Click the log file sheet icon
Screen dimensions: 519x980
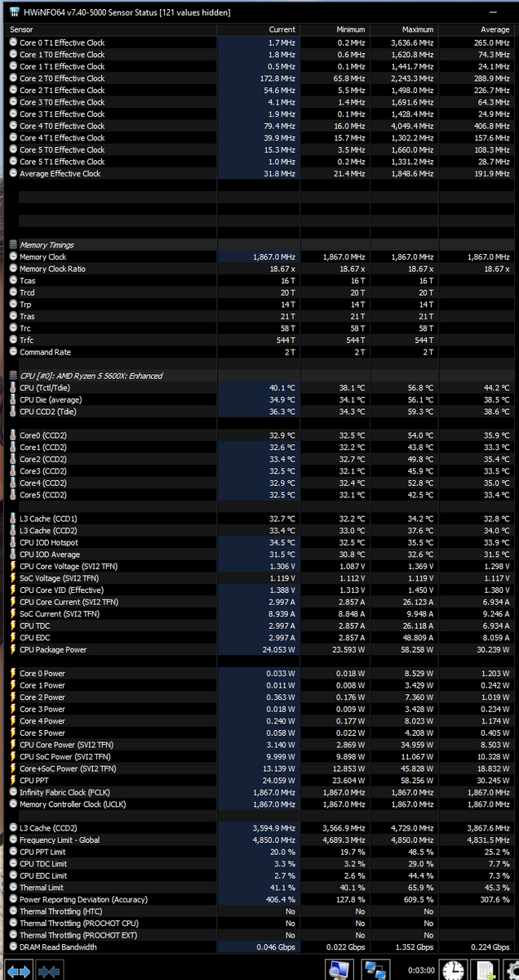486,970
